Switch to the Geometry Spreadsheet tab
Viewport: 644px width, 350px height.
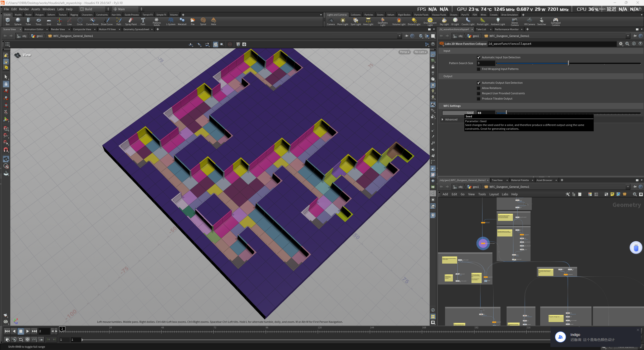tap(136, 29)
